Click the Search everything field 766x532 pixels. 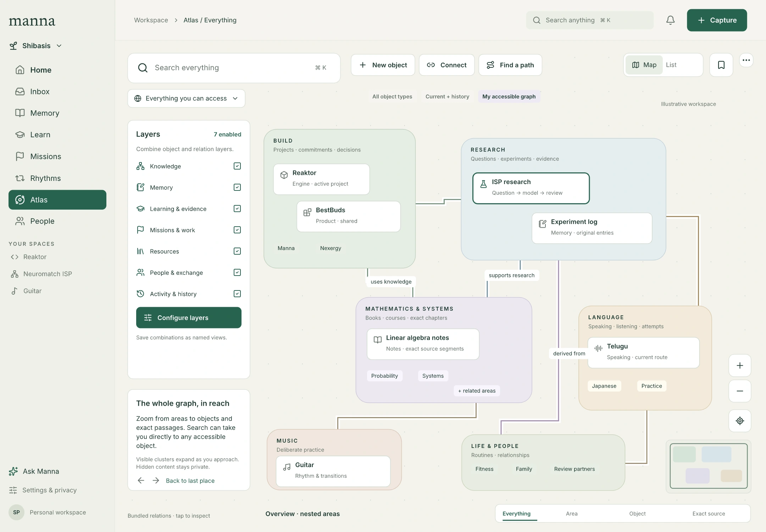pyautogui.click(x=234, y=68)
